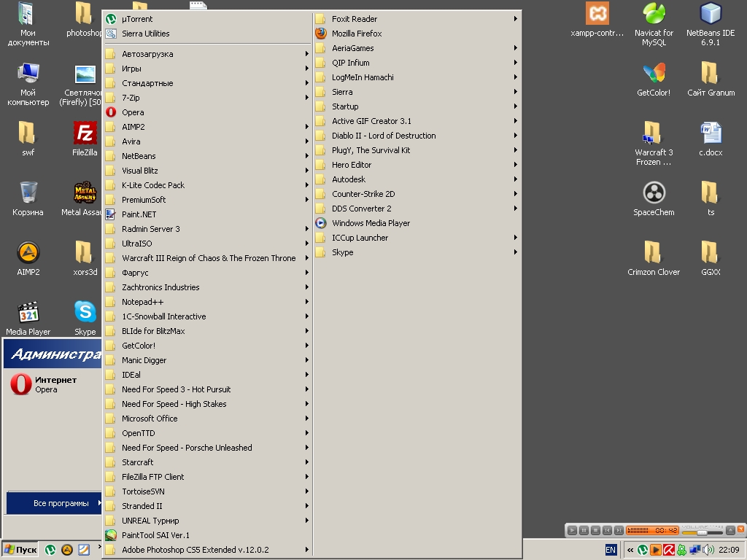Screen dimensions: 747x560
Task: Show hidden tray icons with double chevron
Action: [x=630, y=550]
